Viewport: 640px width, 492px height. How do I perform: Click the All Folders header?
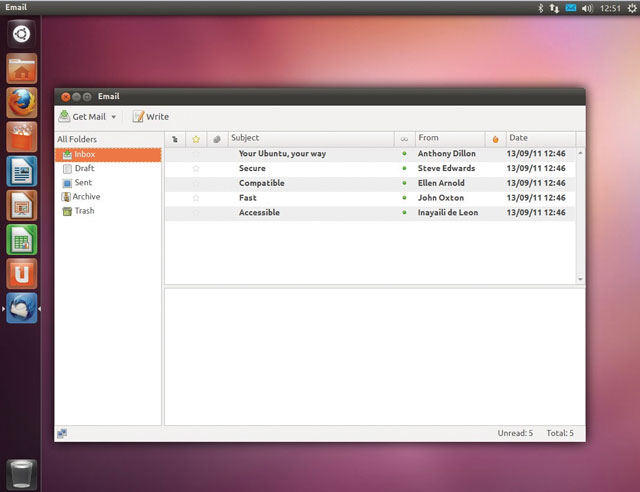[x=77, y=139]
